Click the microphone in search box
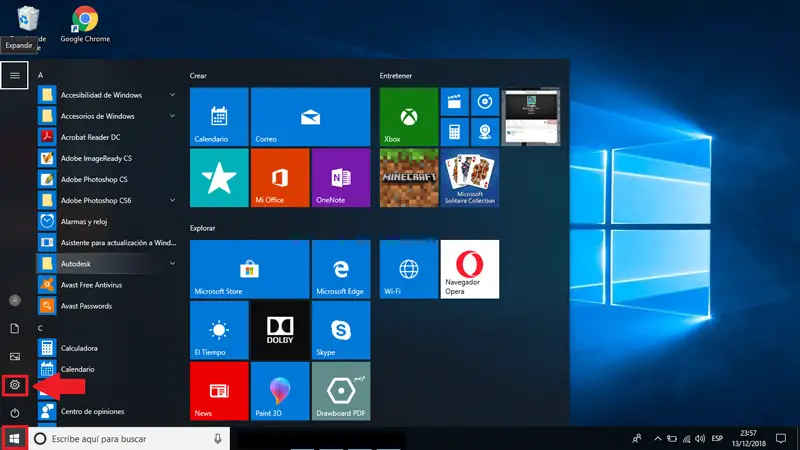This screenshot has height=450, width=800. [x=218, y=438]
